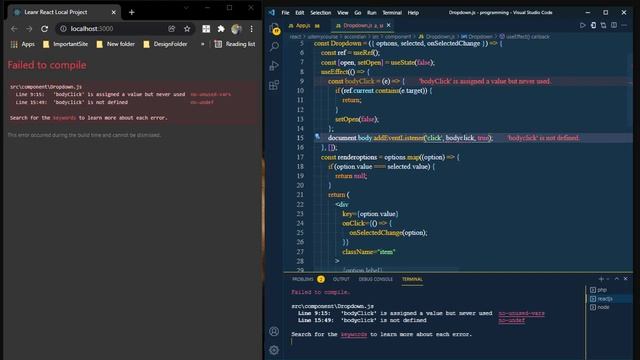Split the editor to the right
640x360 pixels.
pyautogui.click(x=614, y=25)
